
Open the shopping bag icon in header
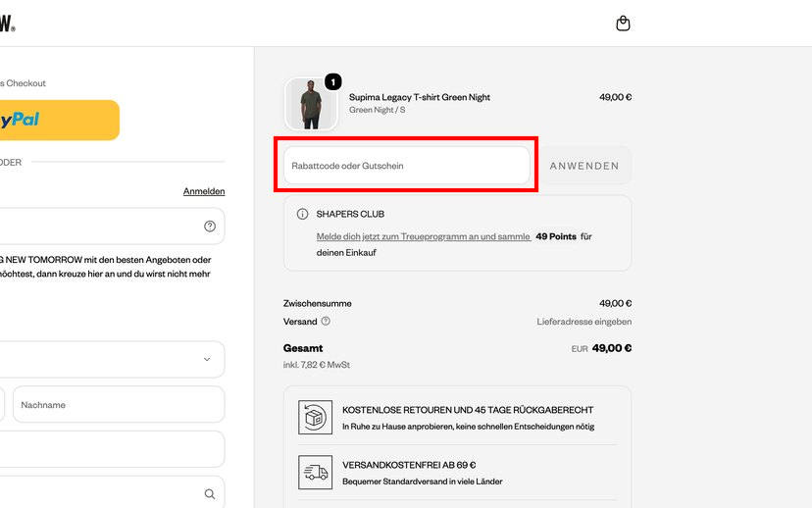pos(623,24)
